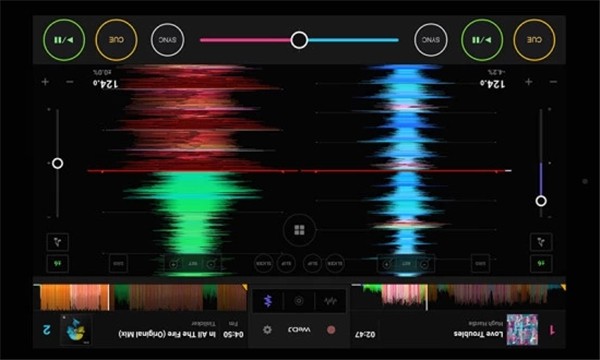Click forked branch icon on Love Troubles deck
Screen dimensions: 600x360
click(x=541, y=242)
